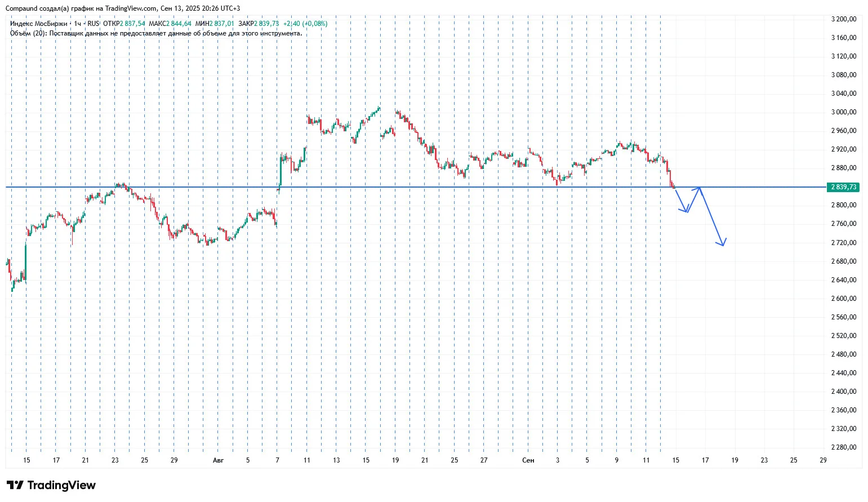Click the 2 800,00 price axis label
The image size is (868, 502).
(843, 205)
